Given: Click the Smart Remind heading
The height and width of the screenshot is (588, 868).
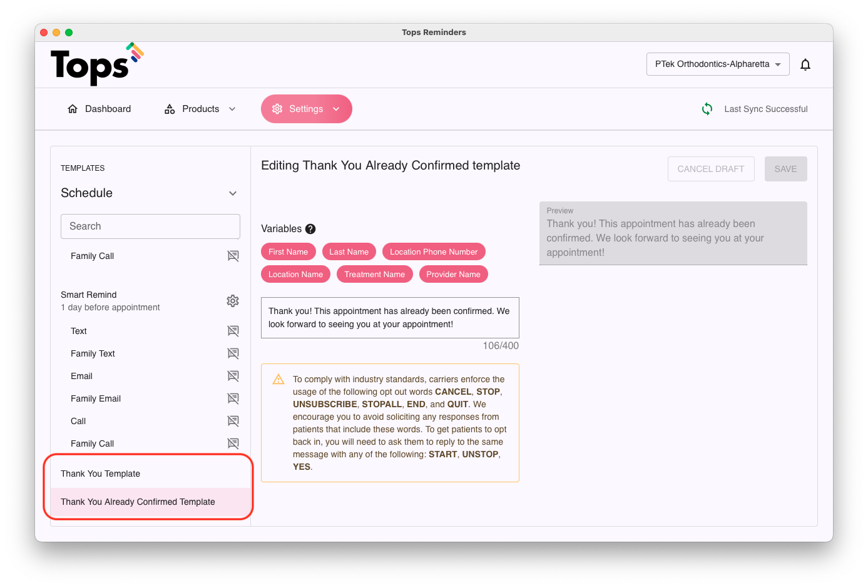Looking at the screenshot, I should pyautogui.click(x=89, y=295).
